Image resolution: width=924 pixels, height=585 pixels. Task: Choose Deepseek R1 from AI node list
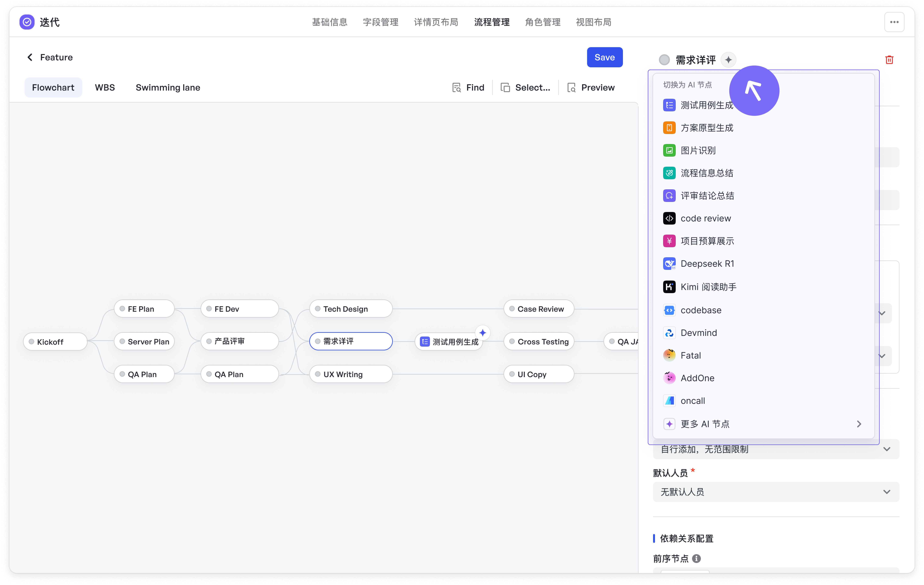(763, 264)
